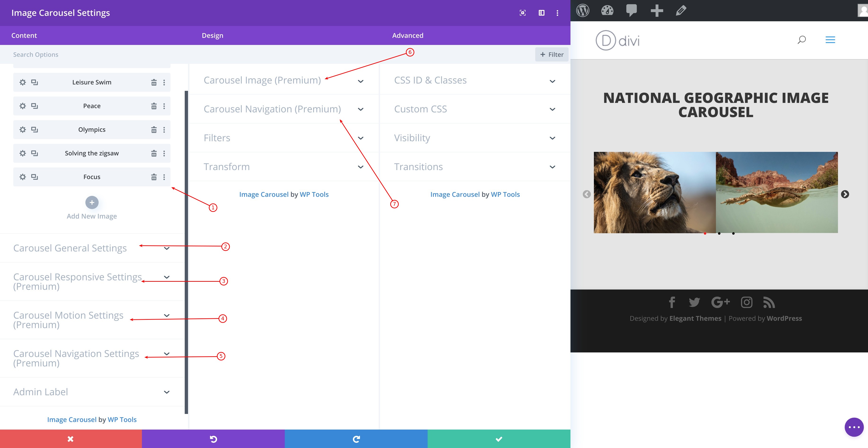The width and height of the screenshot is (868, 448).
Task: Click the plus New icon in admin bar
Action: pos(657,10)
